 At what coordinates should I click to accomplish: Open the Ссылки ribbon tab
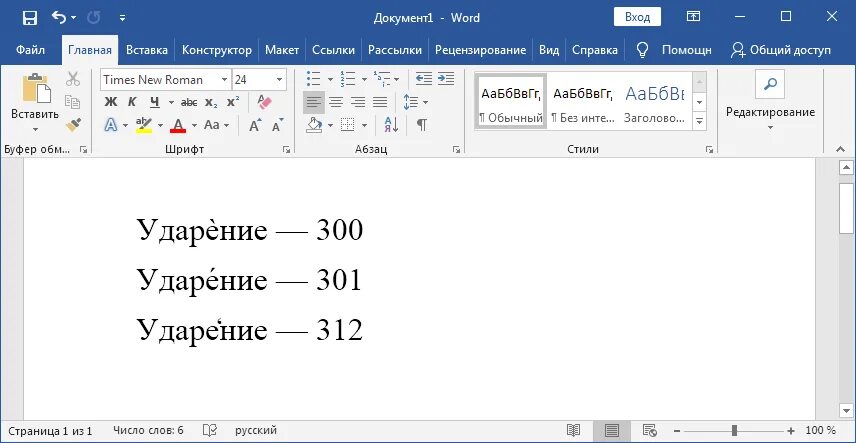(333, 50)
